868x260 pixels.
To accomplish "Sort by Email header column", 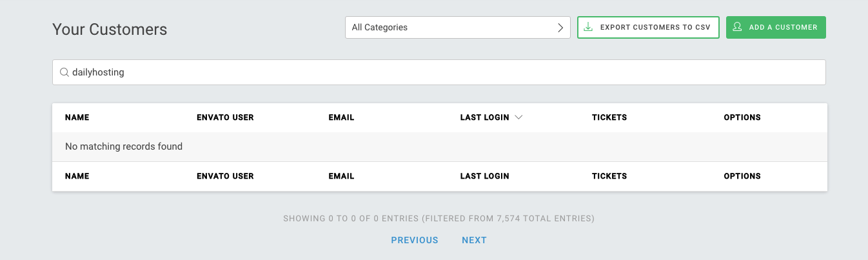I will tap(341, 117).
